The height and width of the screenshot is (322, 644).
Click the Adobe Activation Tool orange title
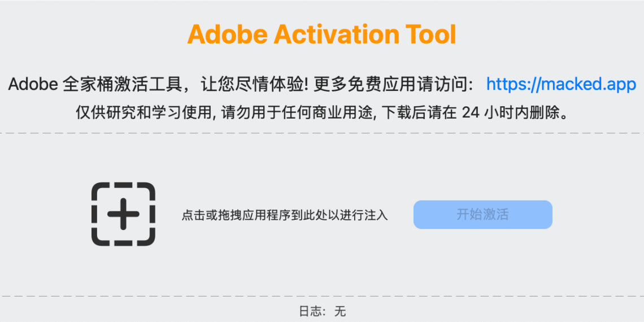click(x=321, y=34)
